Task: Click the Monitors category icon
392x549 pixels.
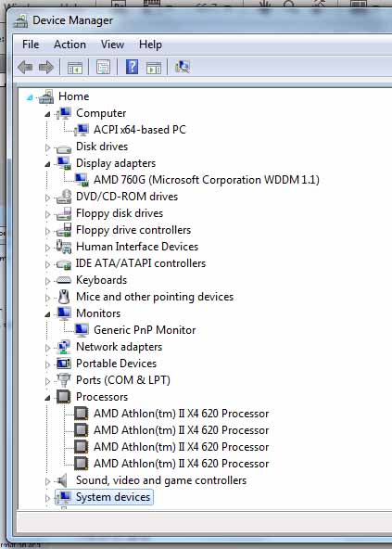Action: click(x=64, y=313)
